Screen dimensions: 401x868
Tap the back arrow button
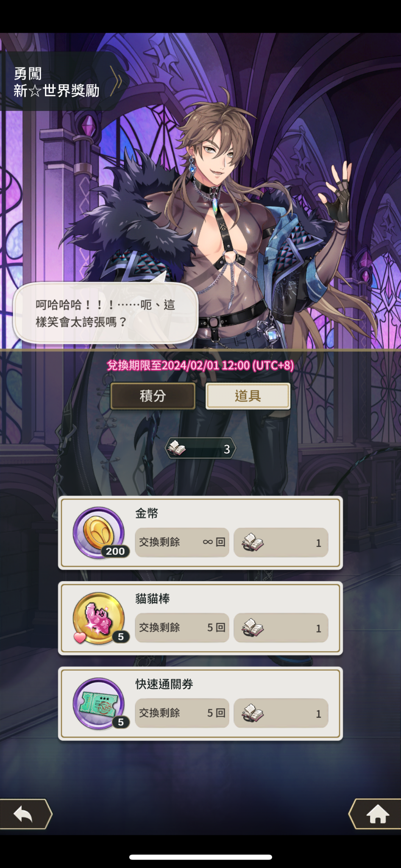pos(25,814)
